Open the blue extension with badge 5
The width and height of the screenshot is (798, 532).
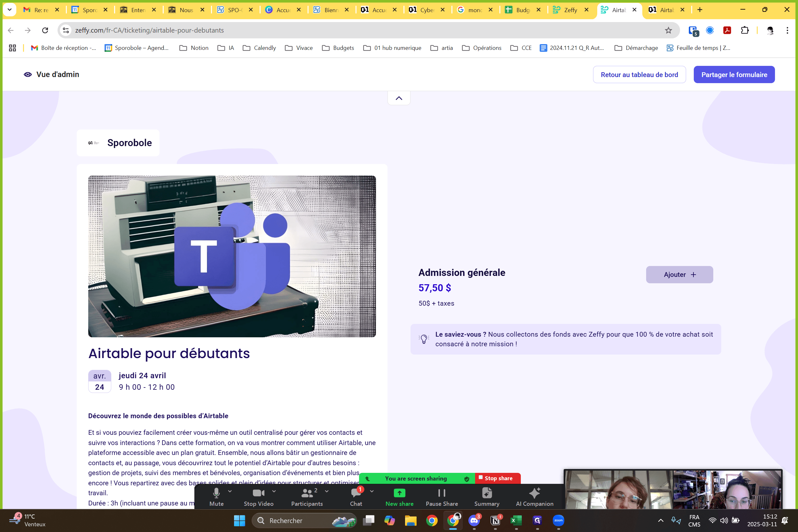pyautogui.click(x=693, y=31)
